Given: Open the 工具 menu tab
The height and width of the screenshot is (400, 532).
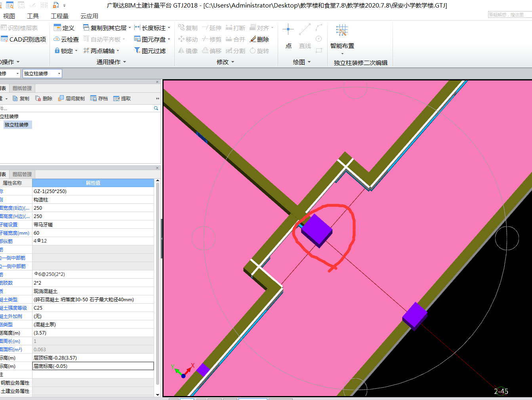Looking at the screenshot, I should 33,16.
